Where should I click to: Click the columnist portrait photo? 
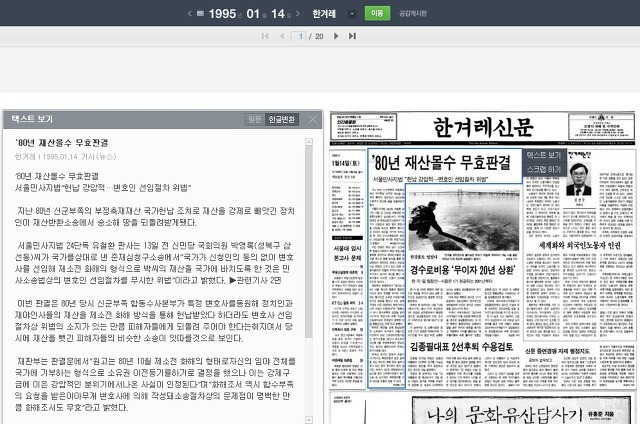pyautogui.click(x=578, y=179)
